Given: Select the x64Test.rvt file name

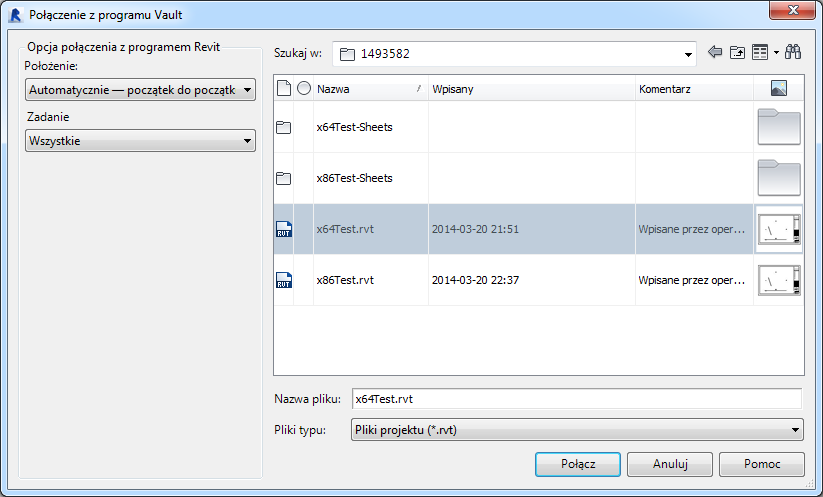Looking at the screenshot, I should (345, 229).
